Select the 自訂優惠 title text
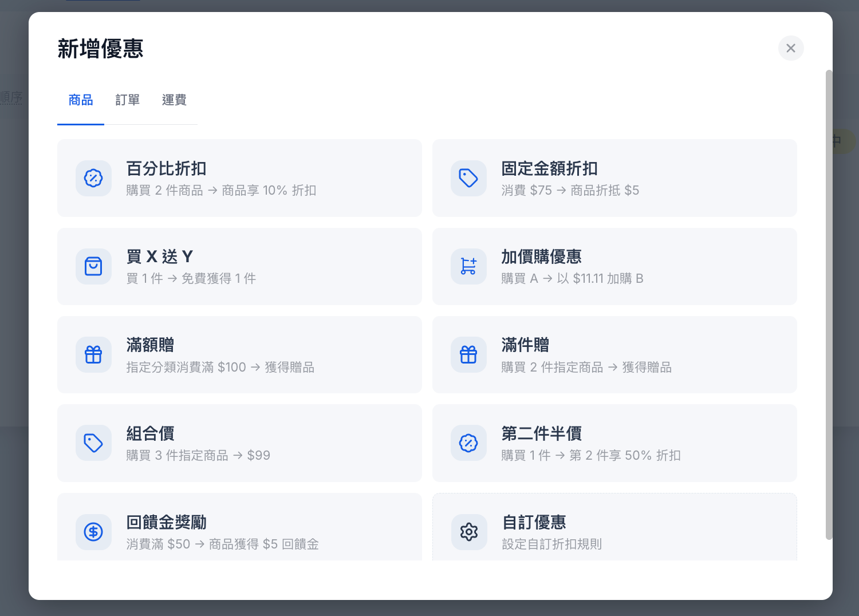The height and width of the screenshot is (616, 859). (x=534, y=522)
